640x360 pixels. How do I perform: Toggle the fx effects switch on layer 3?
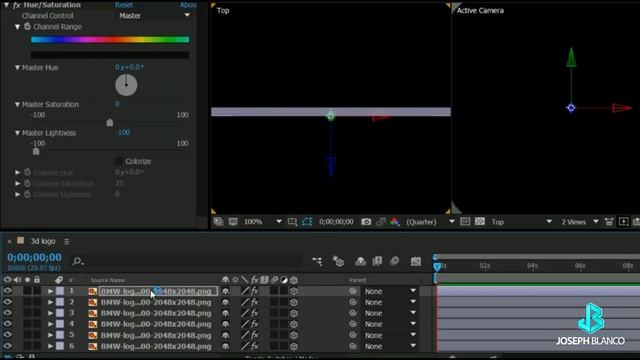point(255,313)
